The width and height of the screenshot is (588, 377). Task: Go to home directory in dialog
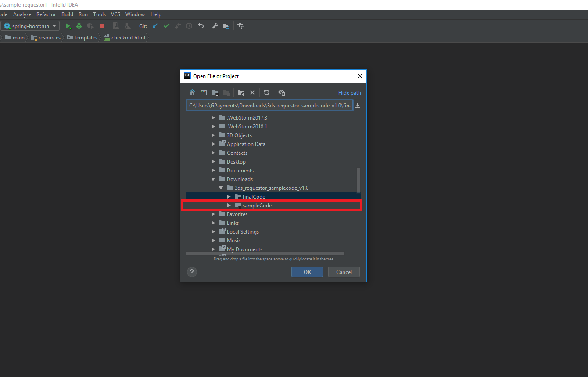click(192, 92)
